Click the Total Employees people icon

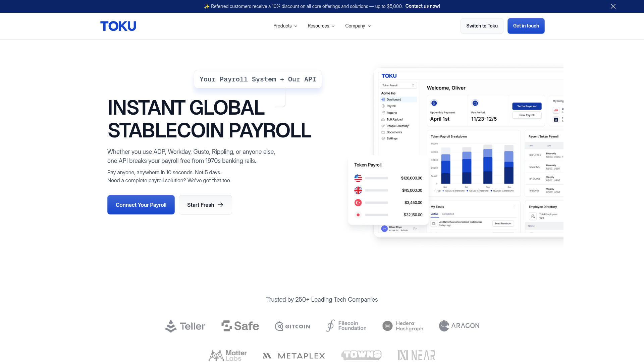533,216
